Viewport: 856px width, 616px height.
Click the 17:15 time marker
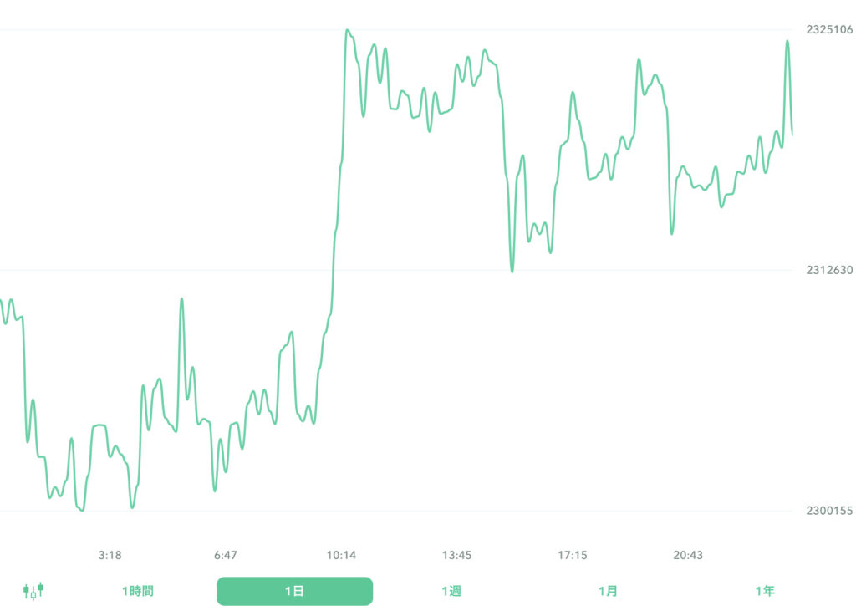(573, 555)
